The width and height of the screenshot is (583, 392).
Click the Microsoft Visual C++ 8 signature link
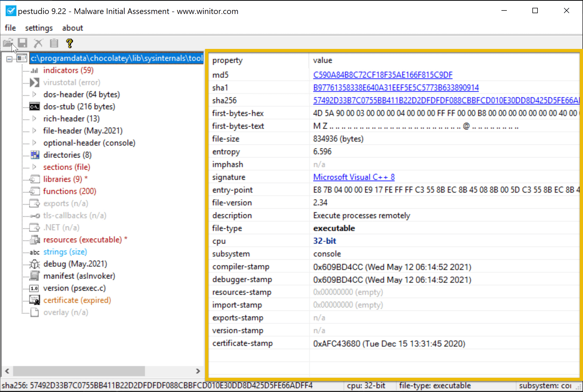[x=354, y=177]
